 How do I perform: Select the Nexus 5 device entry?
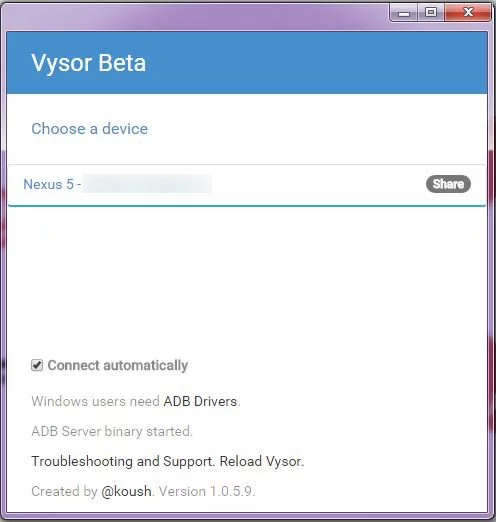tap(247, 185)
